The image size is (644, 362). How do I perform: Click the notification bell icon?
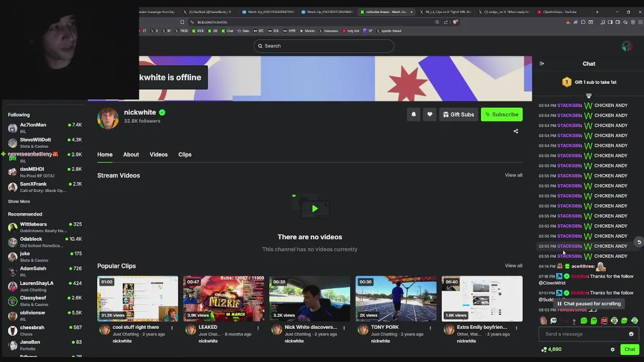414,115
